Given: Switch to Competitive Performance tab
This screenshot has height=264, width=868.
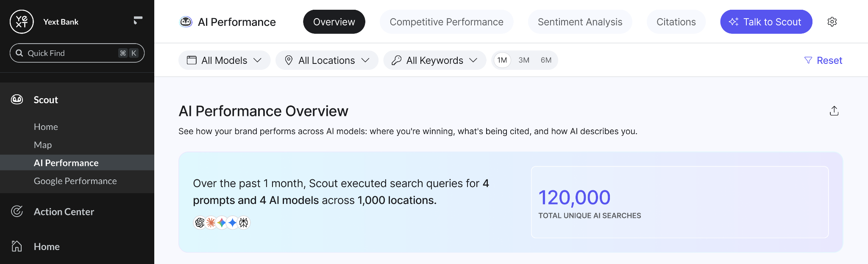Looking at the screenshot, I should pos(446,22).
